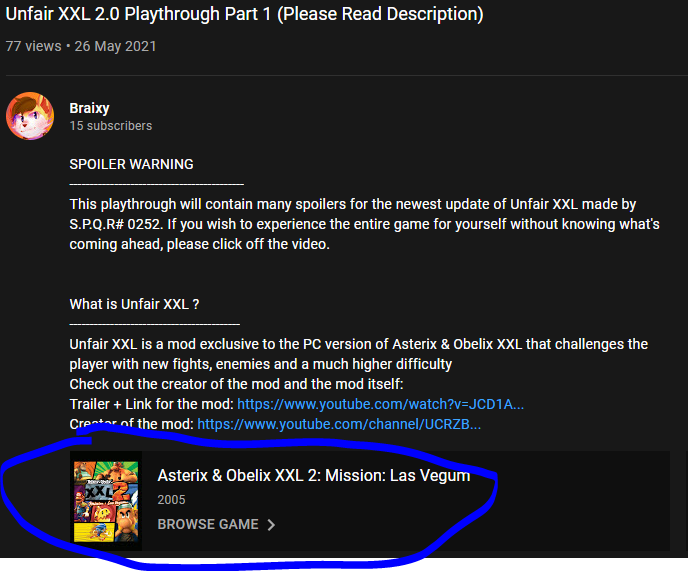Click the 26 May 2021 upload date
688x571 pixels.
(115, 46)
